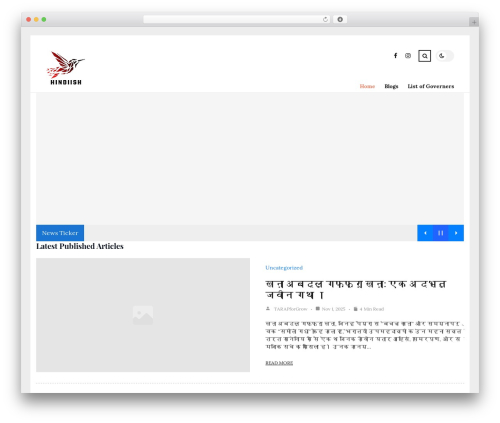Click the article placeholder thumbnail
Viewport: 500px width, 423px height.
143,315
